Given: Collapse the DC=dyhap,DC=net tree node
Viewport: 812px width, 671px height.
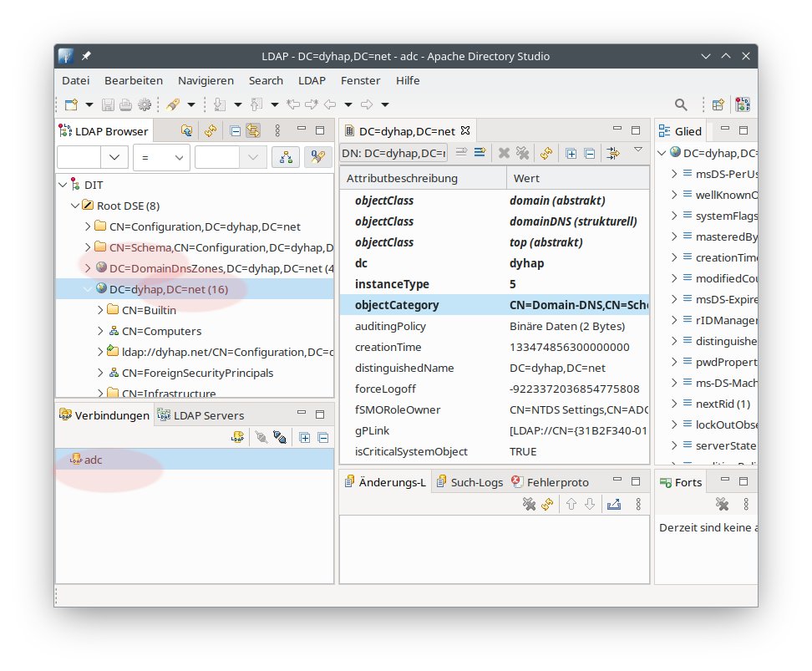Looking at the screenshot, I should point(89,289).
